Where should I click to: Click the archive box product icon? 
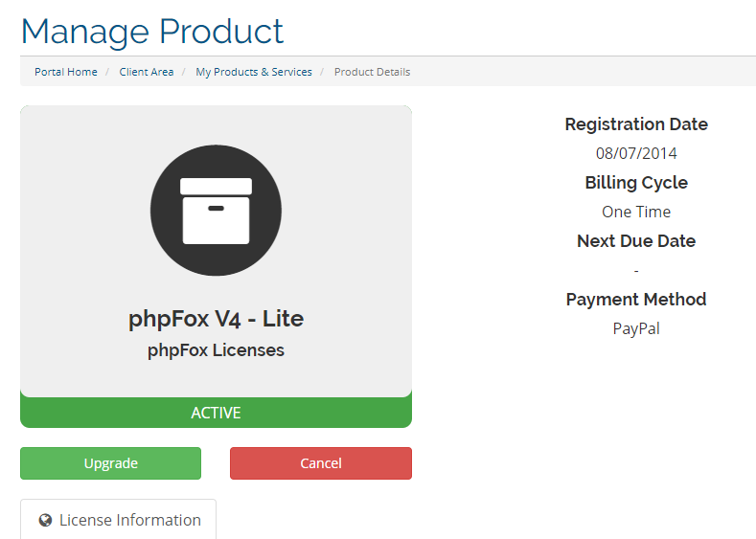216,210
